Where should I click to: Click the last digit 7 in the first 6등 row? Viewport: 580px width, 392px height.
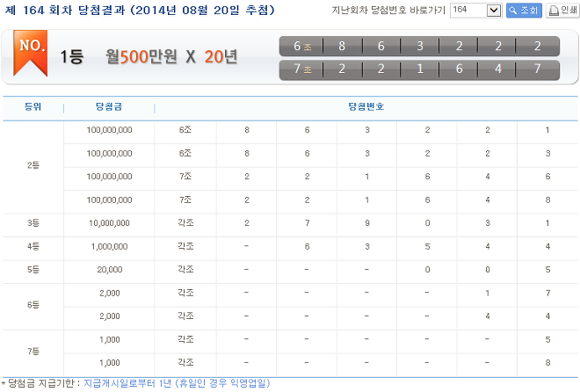547,294
